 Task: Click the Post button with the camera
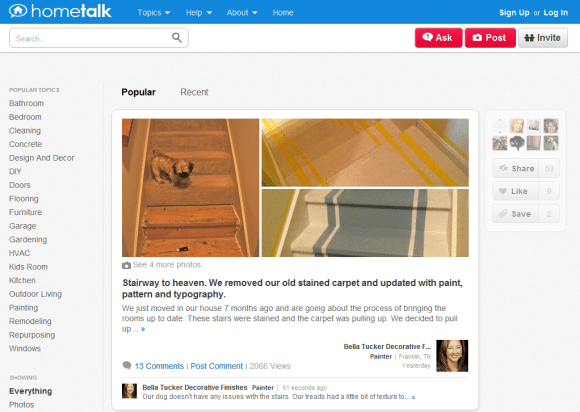point(490,38)
